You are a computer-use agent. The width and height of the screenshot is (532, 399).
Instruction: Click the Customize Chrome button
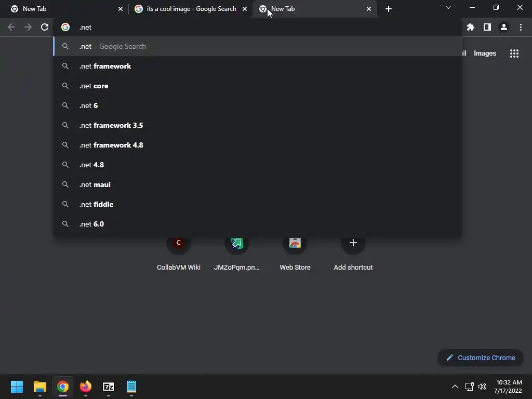(x=481, y=357)
